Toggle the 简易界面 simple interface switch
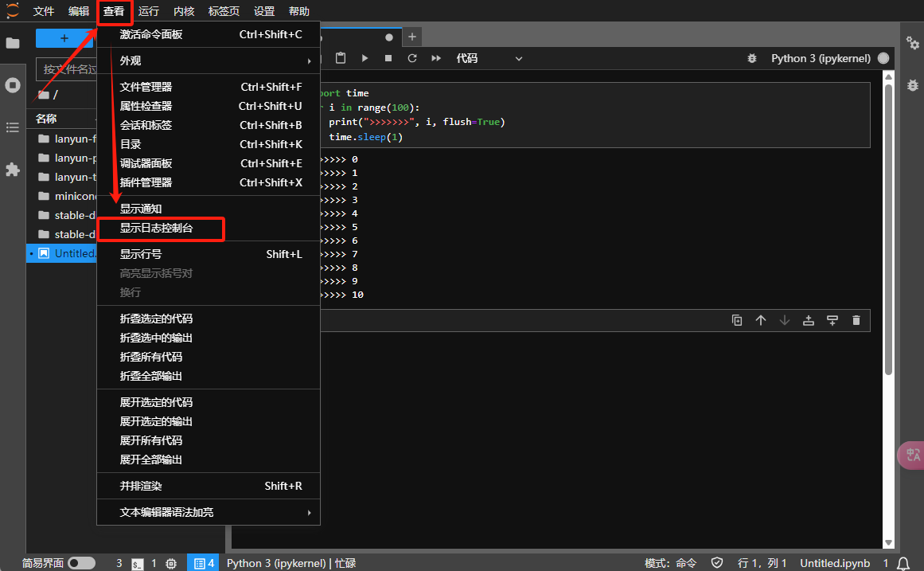This screenshot has width=924, height=571. [81, 563]
